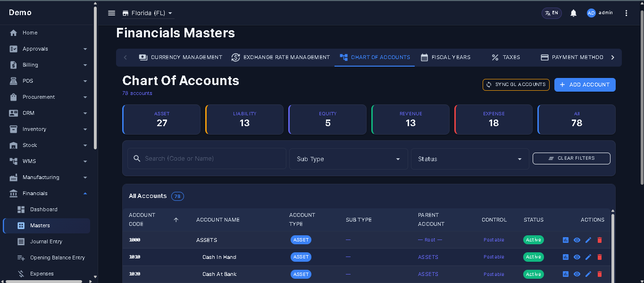The image size is (644, 283).
Task: View ledger chart icon for ASSETS row
Action: pos(566,240)
